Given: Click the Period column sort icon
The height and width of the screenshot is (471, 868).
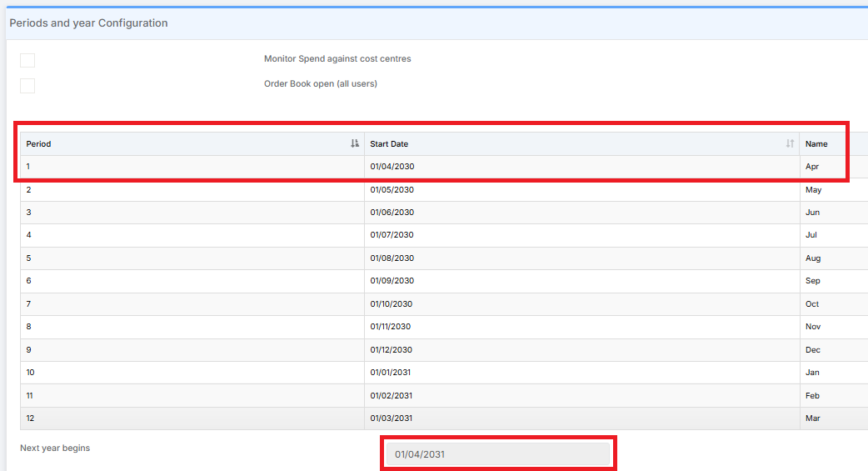Looking at the screenshot, I should pyautogui.click(x=355, y=143).
